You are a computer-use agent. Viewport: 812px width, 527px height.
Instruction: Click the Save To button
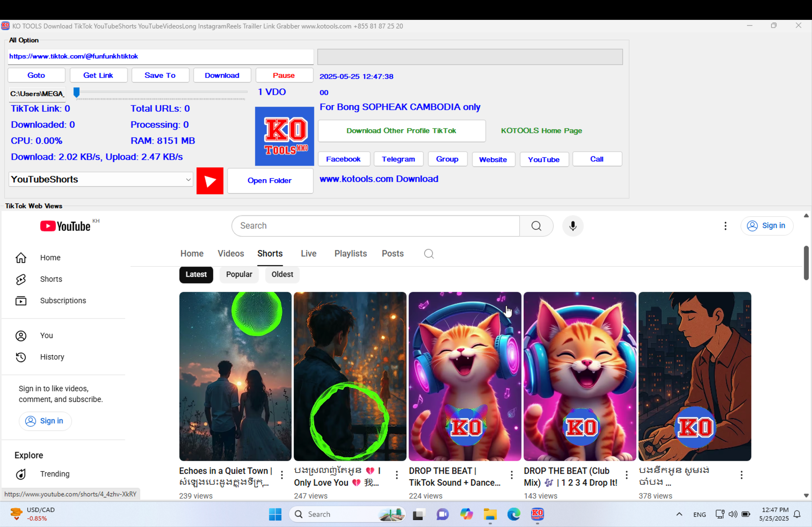pos(160,75)
